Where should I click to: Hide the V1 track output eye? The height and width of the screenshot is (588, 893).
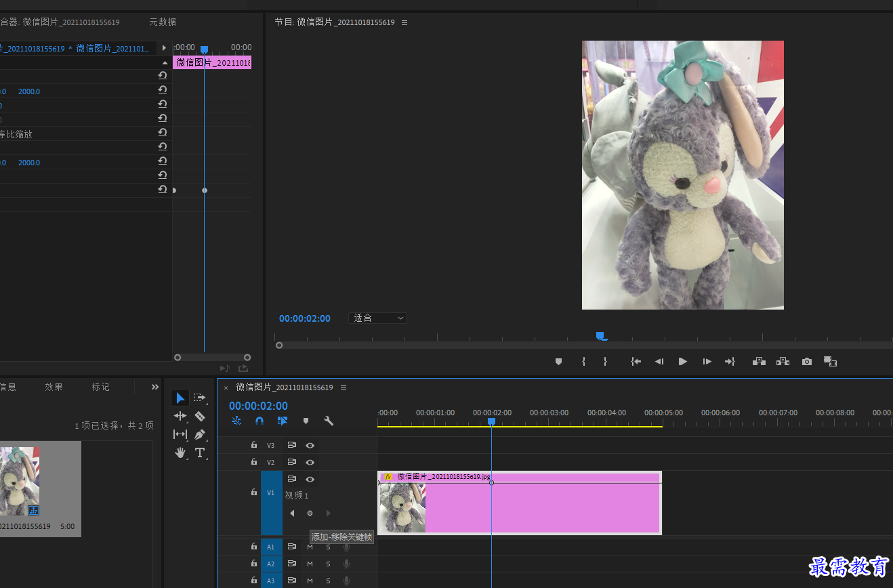[310, 479]
